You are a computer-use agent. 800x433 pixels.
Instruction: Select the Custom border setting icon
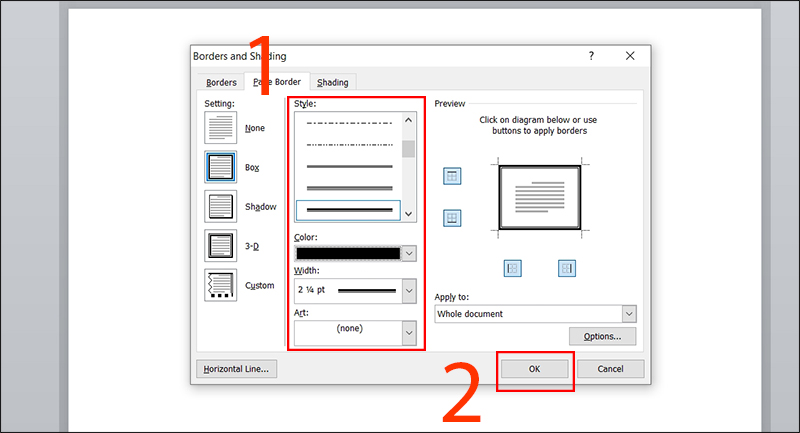coord(220,285)
